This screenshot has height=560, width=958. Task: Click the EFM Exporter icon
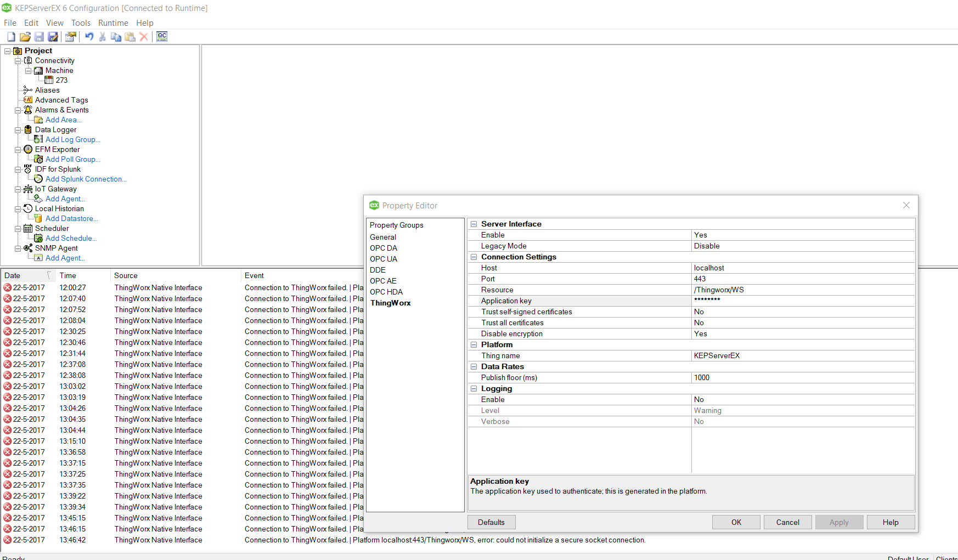click(28, 149)
